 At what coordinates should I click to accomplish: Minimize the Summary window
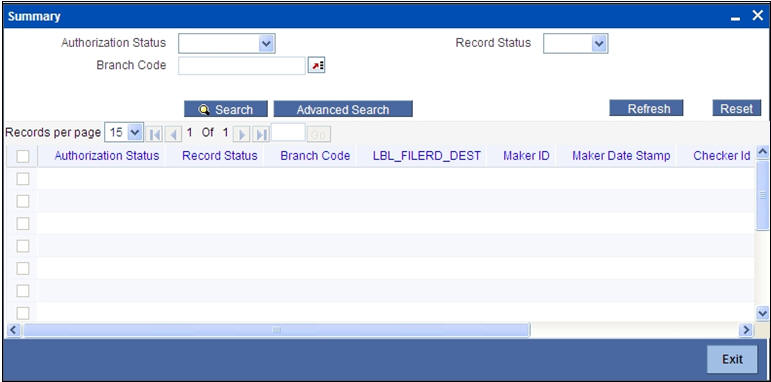pyautogui.click(x=736, y=18)
